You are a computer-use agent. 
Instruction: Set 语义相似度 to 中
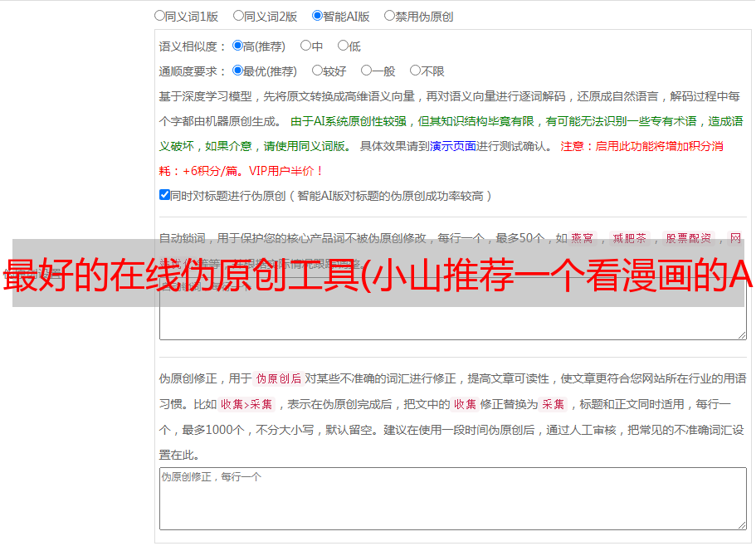(x=305, y=46)
